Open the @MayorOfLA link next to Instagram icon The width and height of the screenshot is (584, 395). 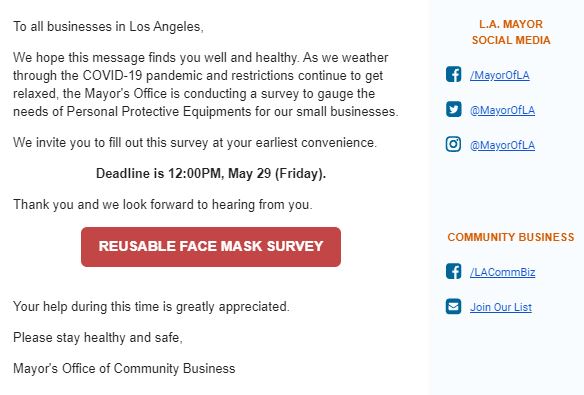click(502, 145)
